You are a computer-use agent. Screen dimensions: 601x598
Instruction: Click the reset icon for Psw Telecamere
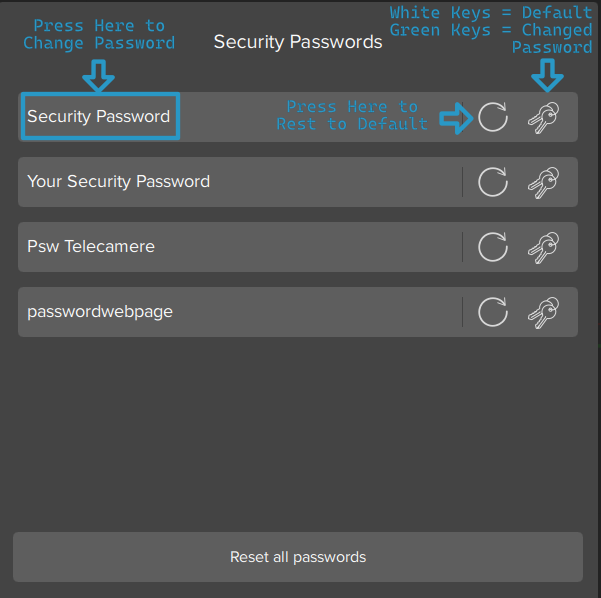(x=492, y=247)
